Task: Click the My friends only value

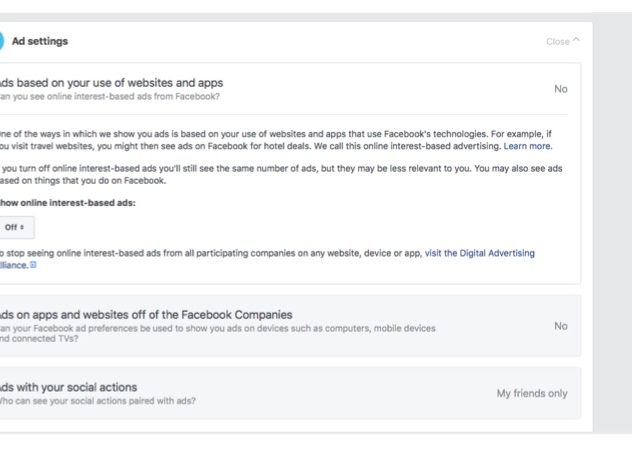Action: pyautogui.click(x=531, y=394)
